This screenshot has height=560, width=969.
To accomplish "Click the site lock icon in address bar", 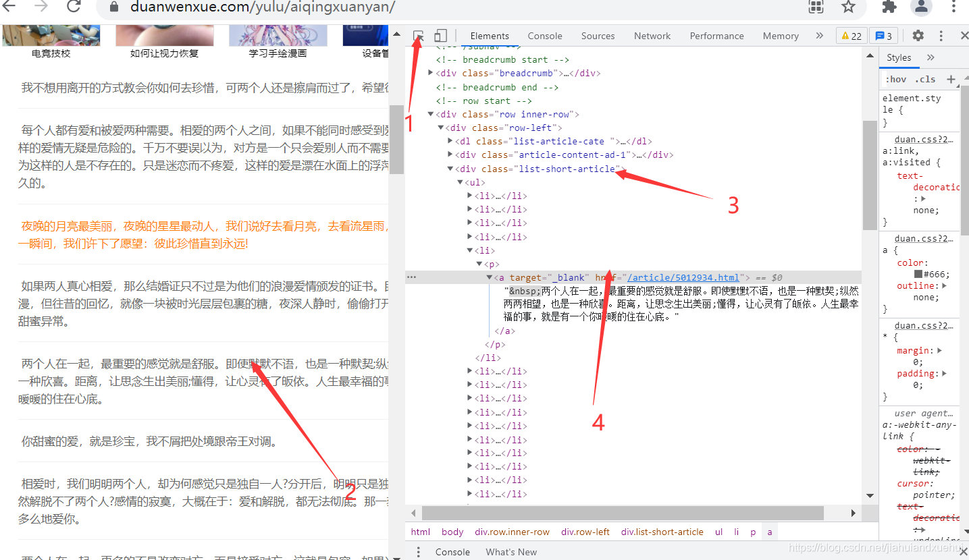I will click(x=113, y=7).
